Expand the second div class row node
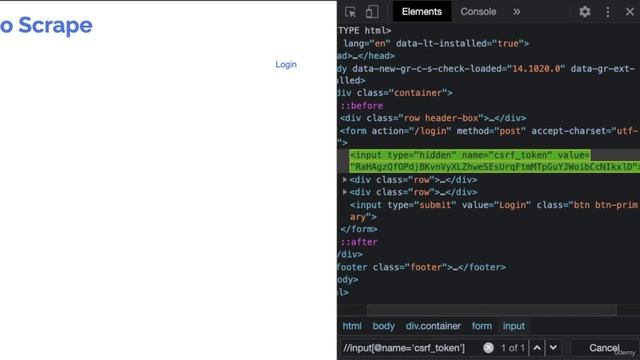 pos(345,192)
